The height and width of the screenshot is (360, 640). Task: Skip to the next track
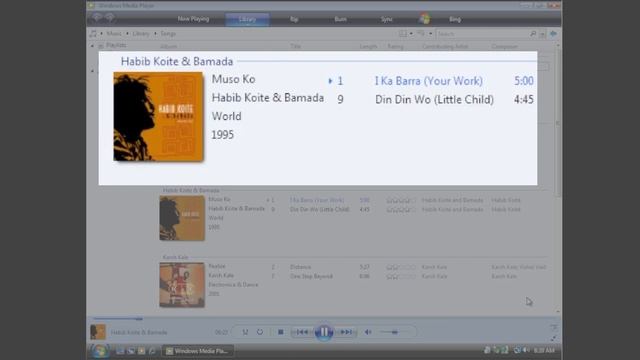346,332
